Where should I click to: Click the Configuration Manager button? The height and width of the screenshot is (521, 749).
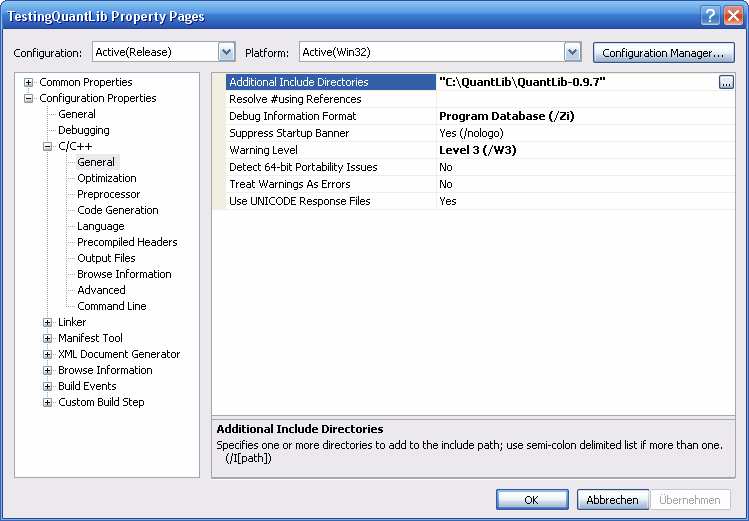[x=663, y=53]
